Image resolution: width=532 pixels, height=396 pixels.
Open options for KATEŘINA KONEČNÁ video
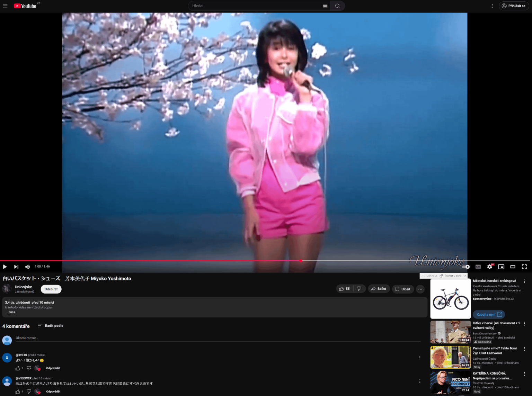(524, 374)
